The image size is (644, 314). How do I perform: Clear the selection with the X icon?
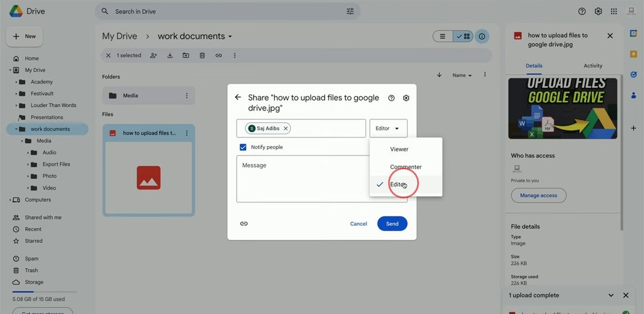(108, 56)
